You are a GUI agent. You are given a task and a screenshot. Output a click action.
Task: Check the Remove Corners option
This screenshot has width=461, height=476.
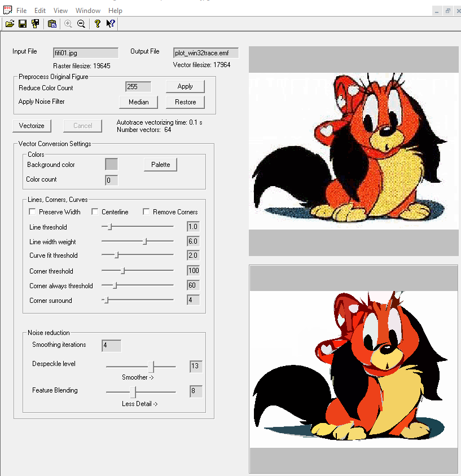[146, 211]
